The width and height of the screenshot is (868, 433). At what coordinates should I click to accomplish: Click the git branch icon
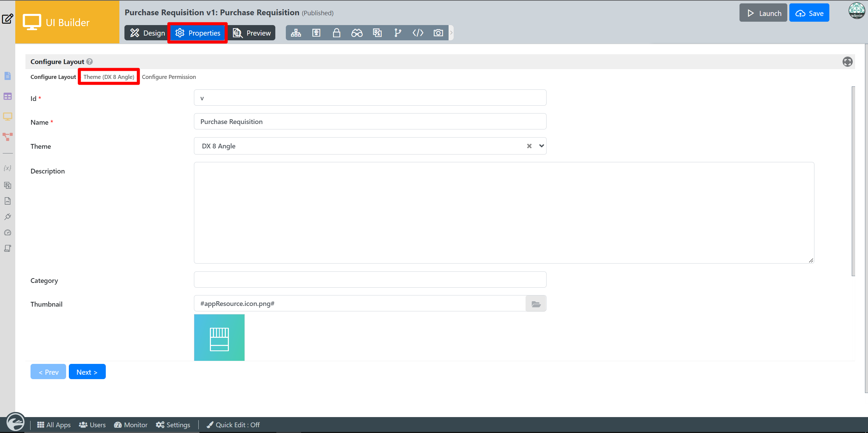coord(397,33)
